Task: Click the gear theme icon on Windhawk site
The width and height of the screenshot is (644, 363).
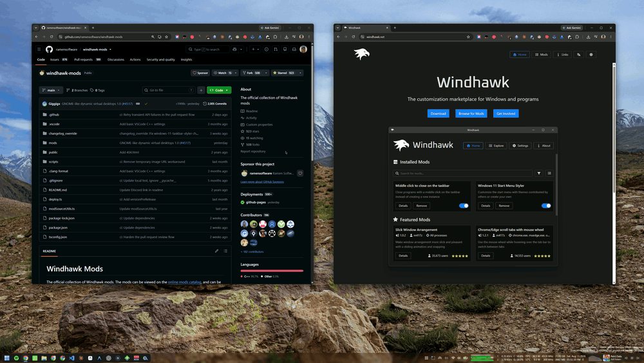Action: (591, 54)
